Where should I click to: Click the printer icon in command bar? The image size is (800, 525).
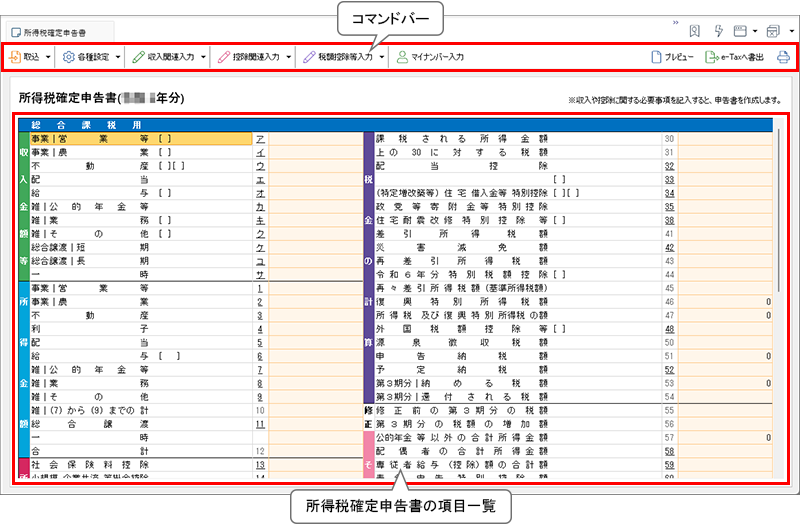782,58
